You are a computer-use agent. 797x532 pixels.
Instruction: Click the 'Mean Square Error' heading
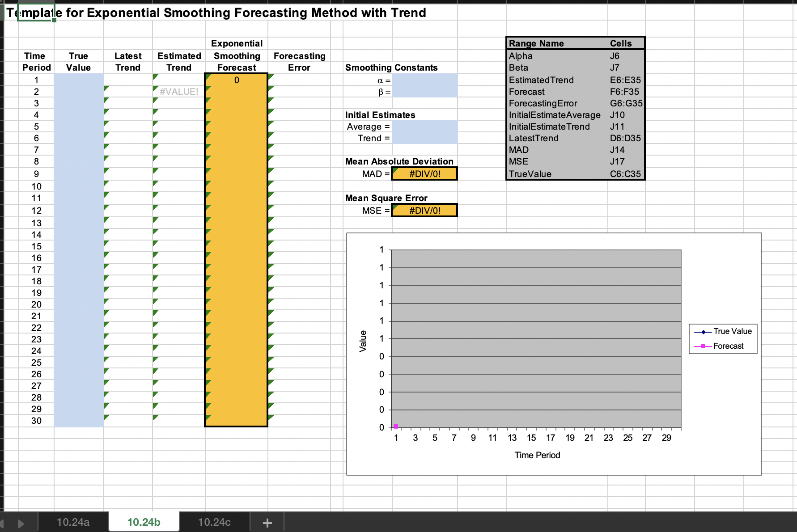tap(386, 198)
